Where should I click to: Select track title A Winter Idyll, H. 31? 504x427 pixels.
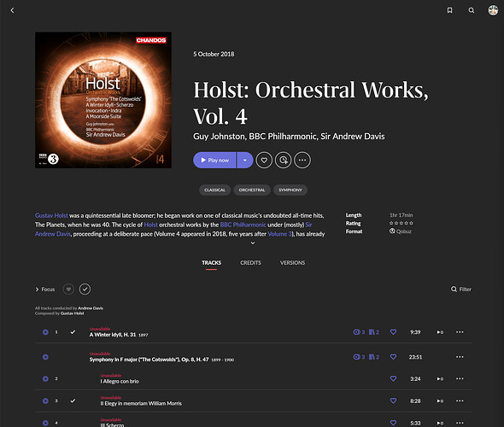113,335
